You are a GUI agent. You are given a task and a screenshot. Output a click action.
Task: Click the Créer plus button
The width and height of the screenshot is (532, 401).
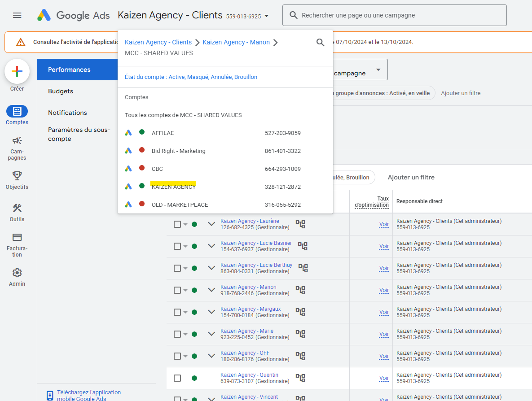(17, 71)
